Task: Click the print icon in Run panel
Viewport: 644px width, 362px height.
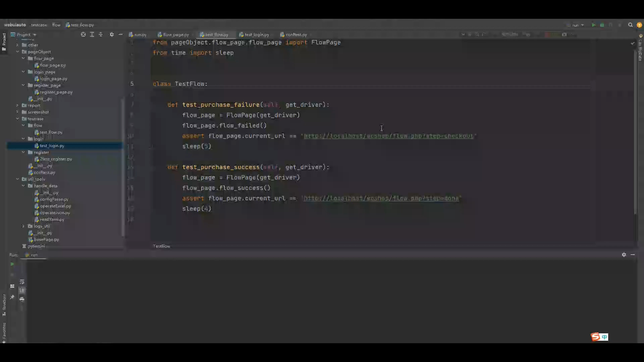Action: pos(22,299)
